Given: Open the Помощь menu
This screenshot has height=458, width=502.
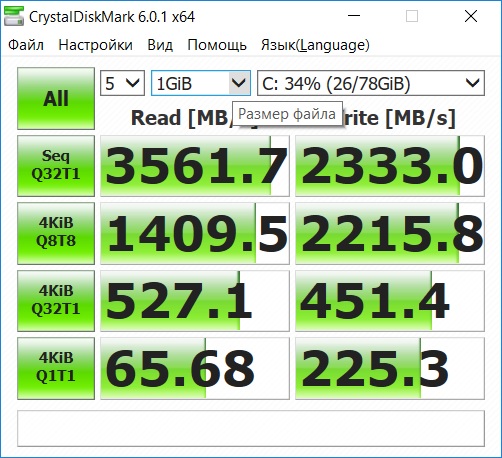Looking at the screenshot, I should coord(217,45).
